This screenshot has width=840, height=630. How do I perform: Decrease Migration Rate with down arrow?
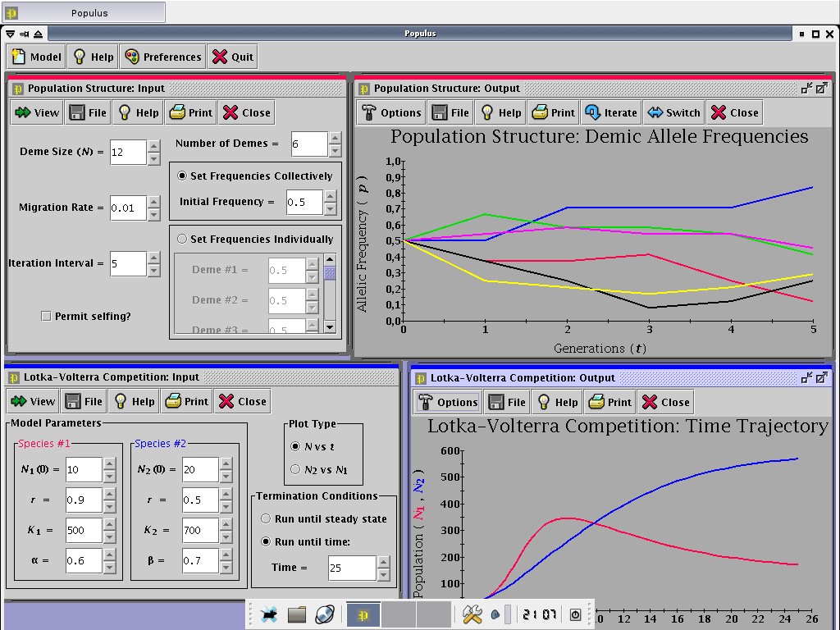(x=153, y=214)
